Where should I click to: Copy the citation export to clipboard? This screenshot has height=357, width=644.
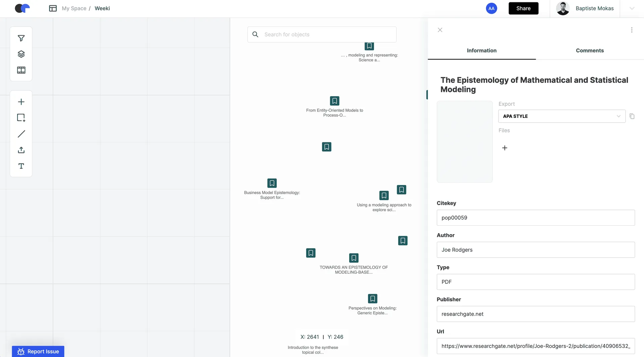(x=632, y=116)
